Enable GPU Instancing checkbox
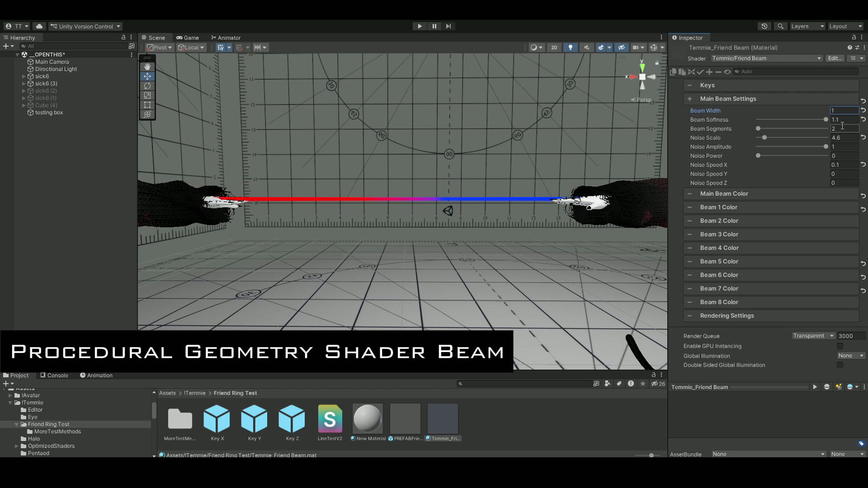 pos(841,346)
